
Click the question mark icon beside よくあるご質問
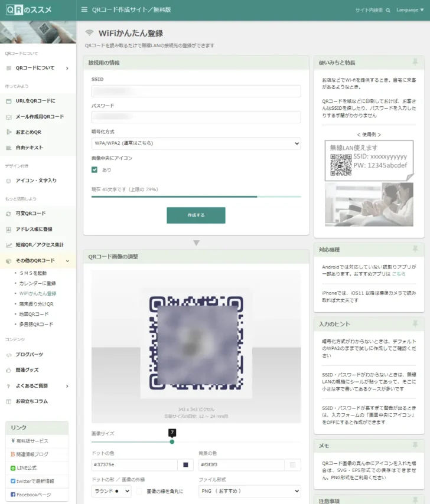(x=9, y=386)
